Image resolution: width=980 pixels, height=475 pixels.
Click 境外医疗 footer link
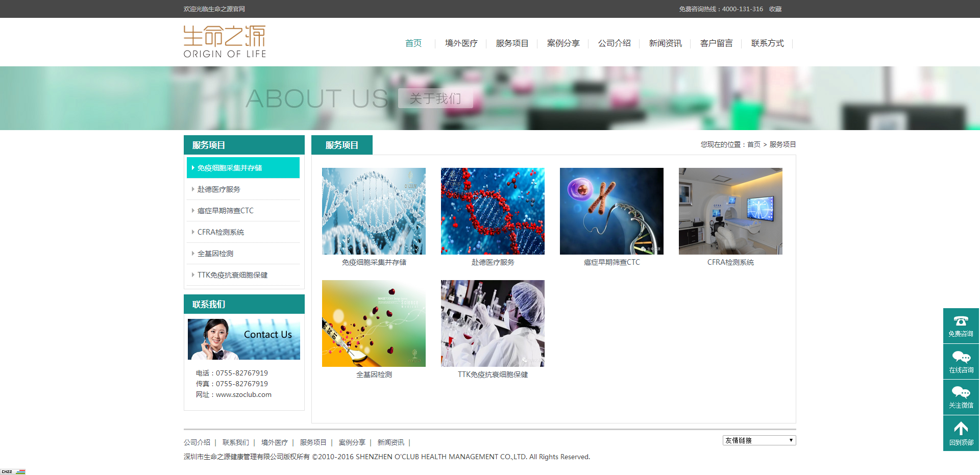[275, 442]
